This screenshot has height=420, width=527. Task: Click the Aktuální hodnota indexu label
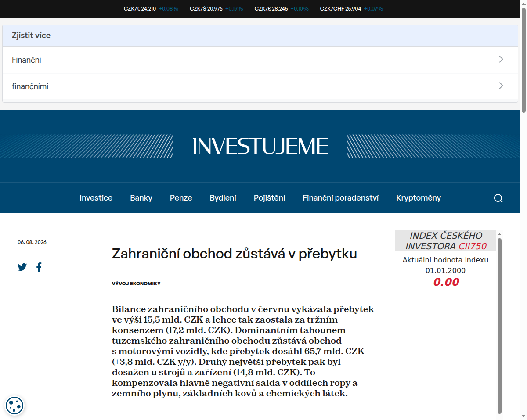(x=445, y=260)
